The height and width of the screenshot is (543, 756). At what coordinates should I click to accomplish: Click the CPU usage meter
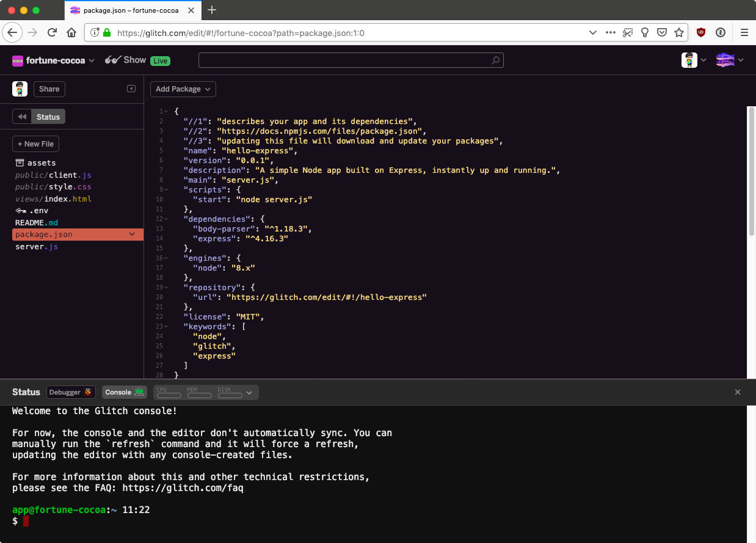point(169,393)
